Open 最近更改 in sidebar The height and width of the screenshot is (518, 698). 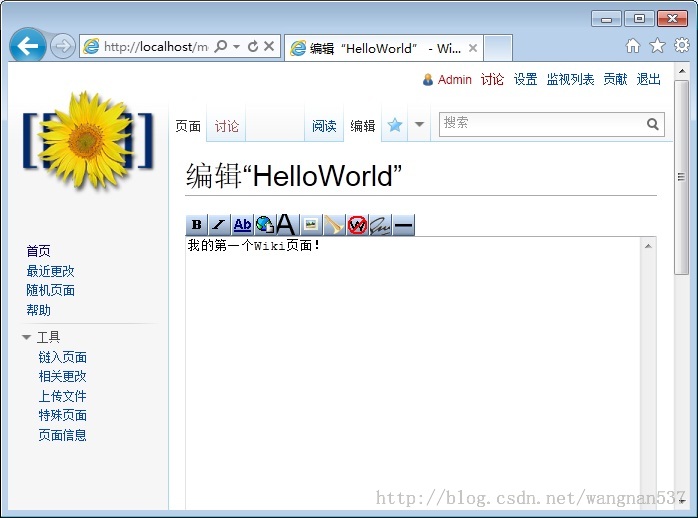click(x=50, y=271)
